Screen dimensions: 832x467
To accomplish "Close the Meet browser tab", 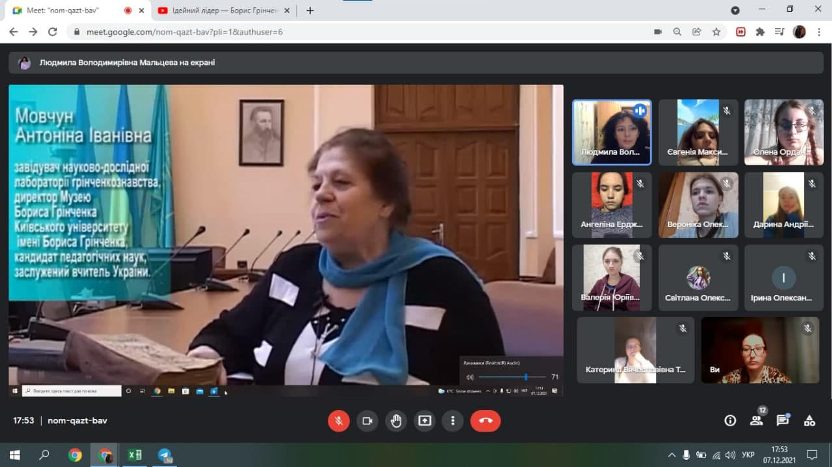I will pos(142,10).
